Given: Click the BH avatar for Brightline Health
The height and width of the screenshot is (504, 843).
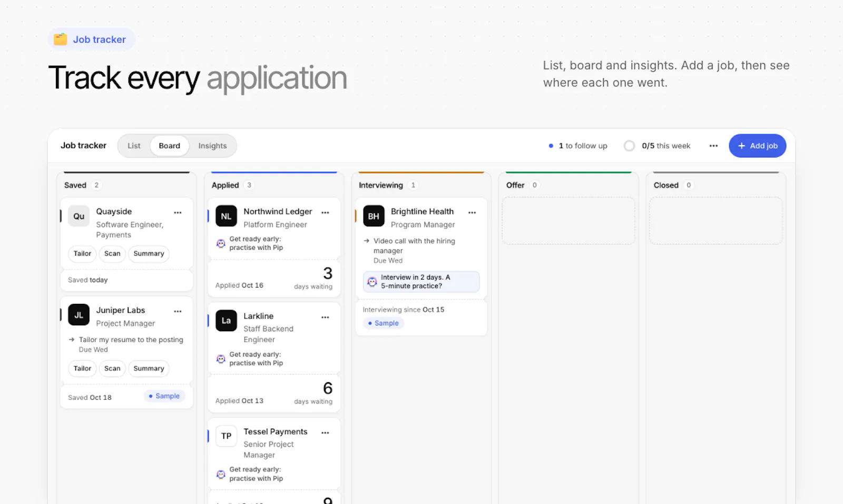Looking at the screenshot, I should [x=374, y=216].
